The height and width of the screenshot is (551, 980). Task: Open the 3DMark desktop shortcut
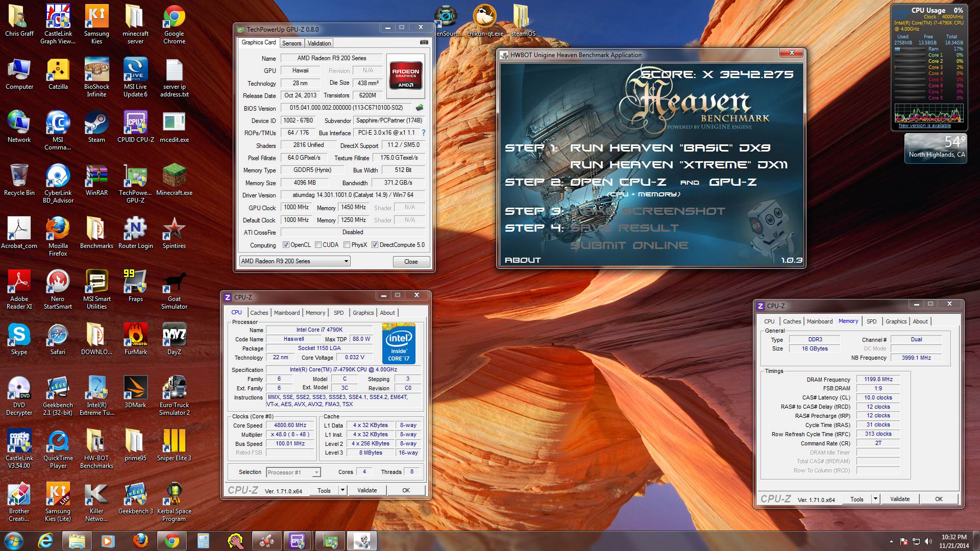click(x=135, y=392)
